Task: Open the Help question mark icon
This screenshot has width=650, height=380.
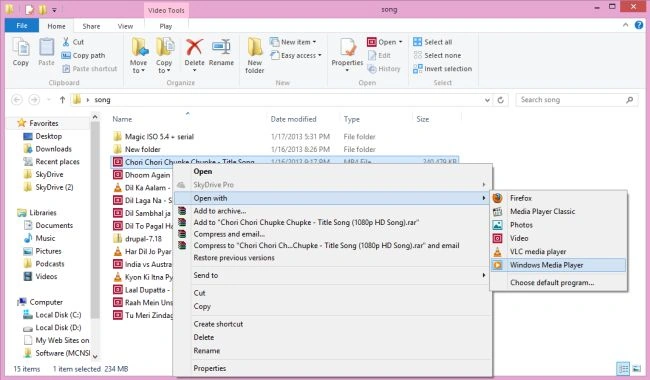Action: (639, 25)
